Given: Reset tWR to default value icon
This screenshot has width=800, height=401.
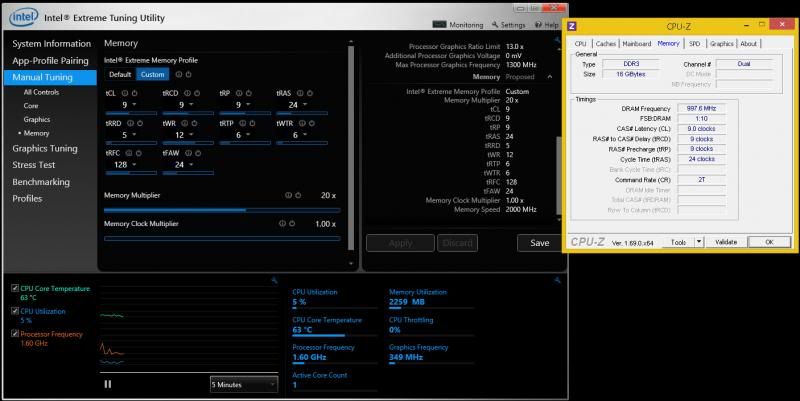Looking at the screenshot, I should [194, 123].
